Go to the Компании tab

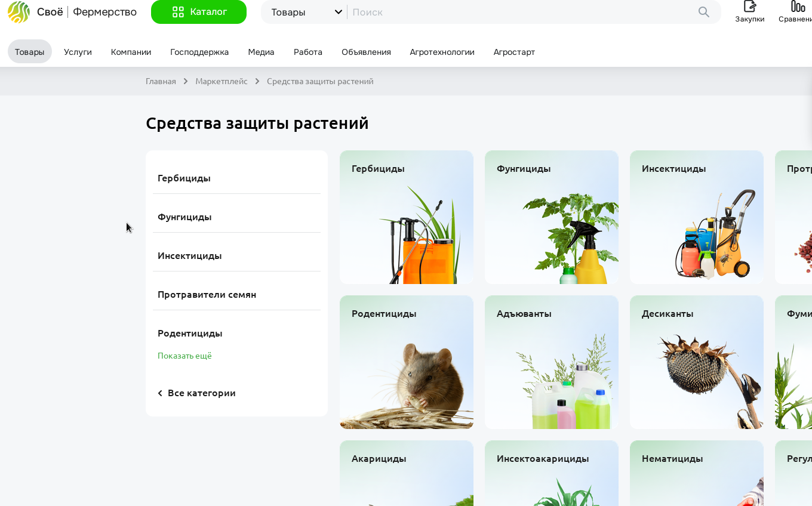[x=131, y=52]
